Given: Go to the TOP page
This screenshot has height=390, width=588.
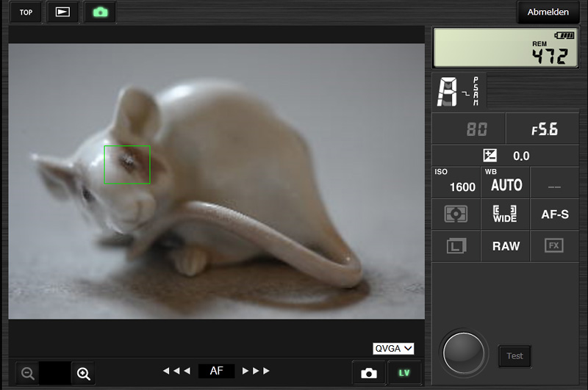Looking at the screenshot, I should [26, 12].
